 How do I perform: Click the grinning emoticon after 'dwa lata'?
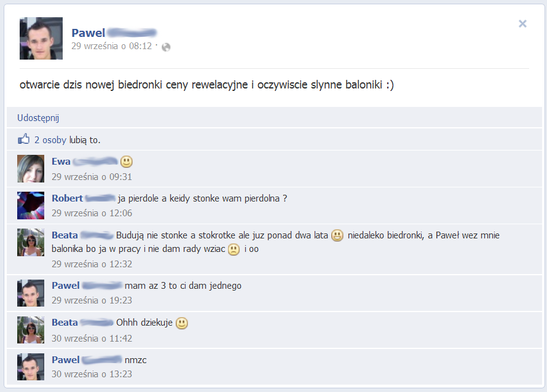337,235
